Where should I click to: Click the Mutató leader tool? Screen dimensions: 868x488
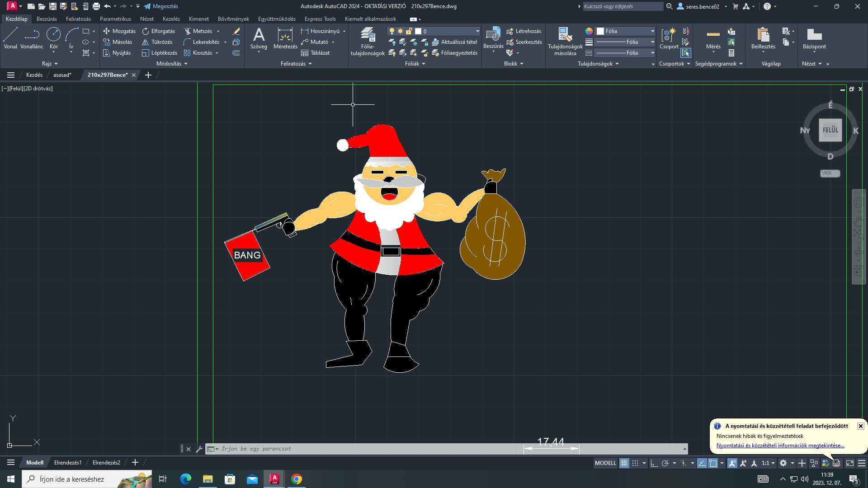click(x=315, y=42)
